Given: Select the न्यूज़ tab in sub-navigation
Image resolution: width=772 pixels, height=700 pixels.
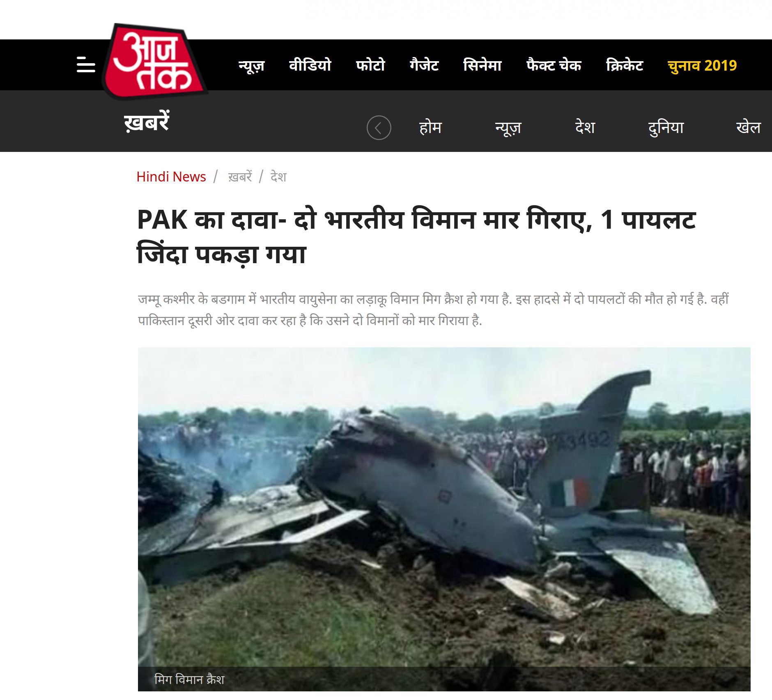Looking at the screenshot, I should [x=508, y=128].
